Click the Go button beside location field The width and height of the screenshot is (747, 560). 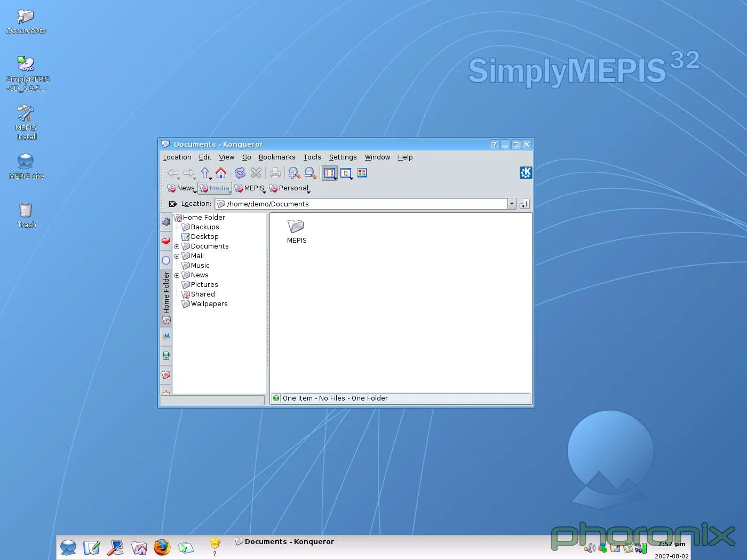click(525, 204)
